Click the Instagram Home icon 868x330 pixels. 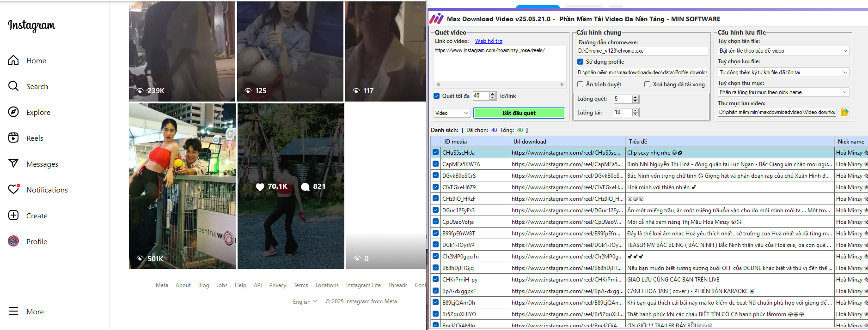point(13,60)
